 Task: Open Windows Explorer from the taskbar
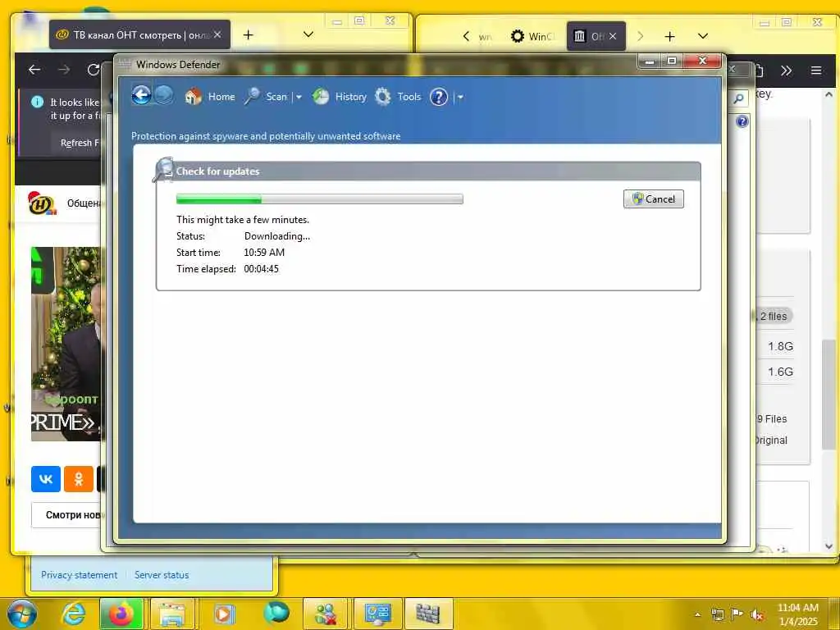coord(172,614)
